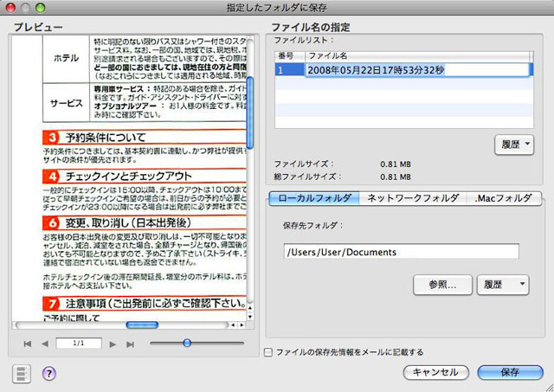Go to next preview page
The width and height of the screenshot is (554, 392).
point(113,344)
